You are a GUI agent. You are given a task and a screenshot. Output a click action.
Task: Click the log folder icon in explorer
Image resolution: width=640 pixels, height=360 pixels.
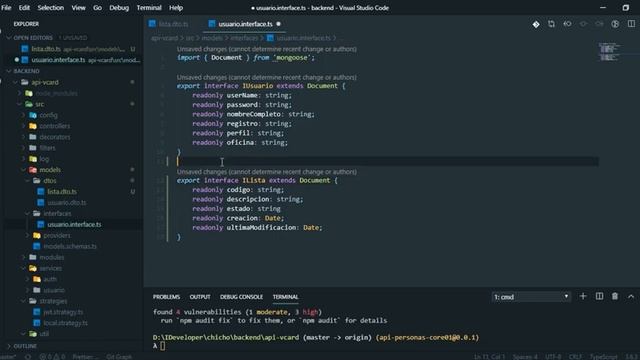click(33, 159)
